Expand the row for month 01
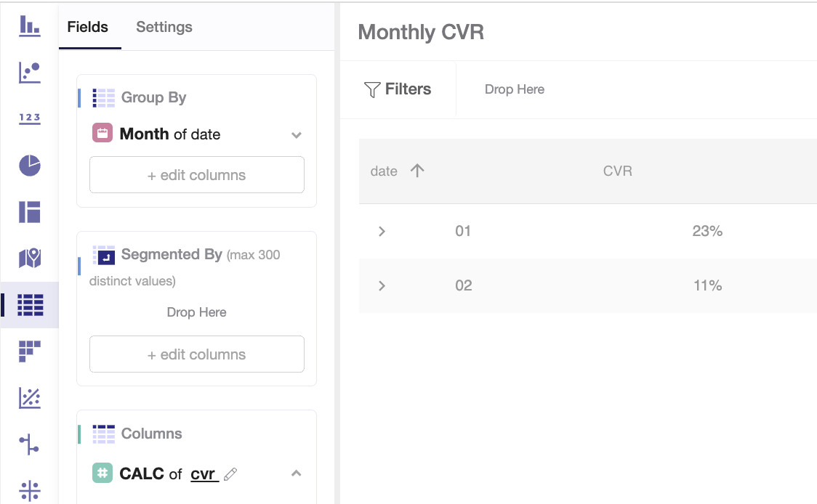817x504 pixels. click(x=382, y=232)
